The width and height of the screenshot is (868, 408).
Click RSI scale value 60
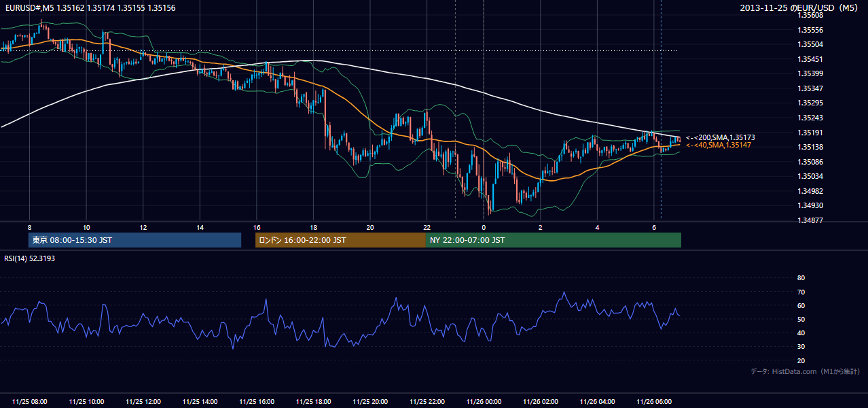pyautogui.click(x=801, y=305)
